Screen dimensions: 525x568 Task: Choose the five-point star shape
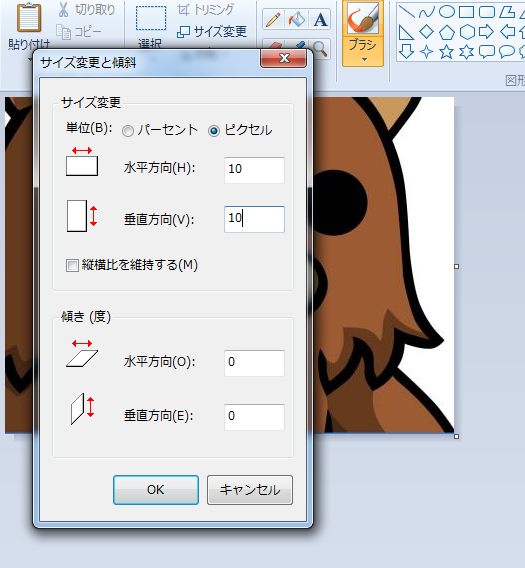446,52
